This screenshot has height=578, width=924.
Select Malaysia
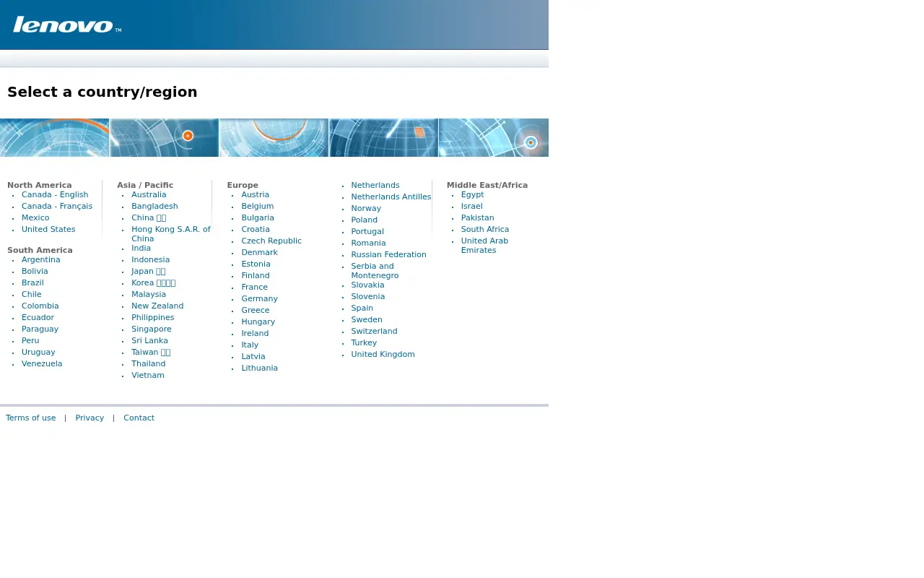149,294
